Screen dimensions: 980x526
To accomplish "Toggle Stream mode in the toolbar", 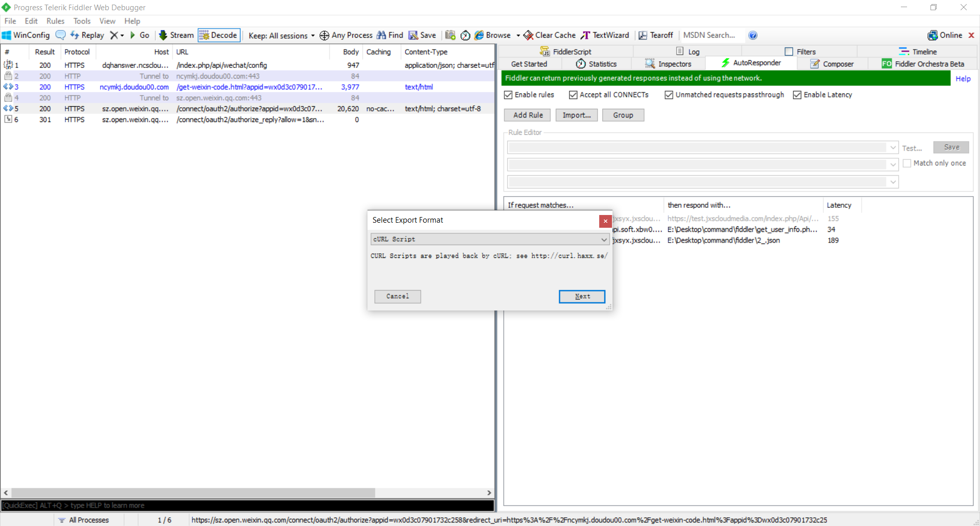I will 176,35.
